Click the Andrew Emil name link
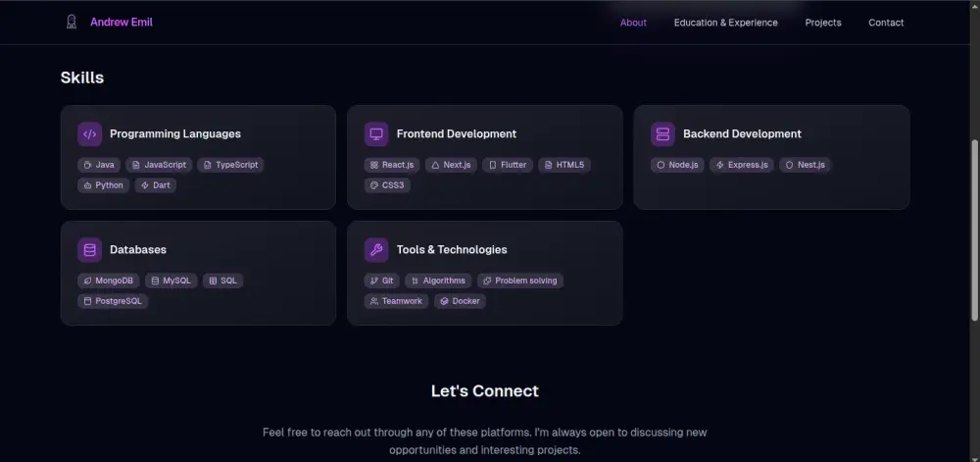The width and height of the screenshot is (980, 462). (122, 23)
